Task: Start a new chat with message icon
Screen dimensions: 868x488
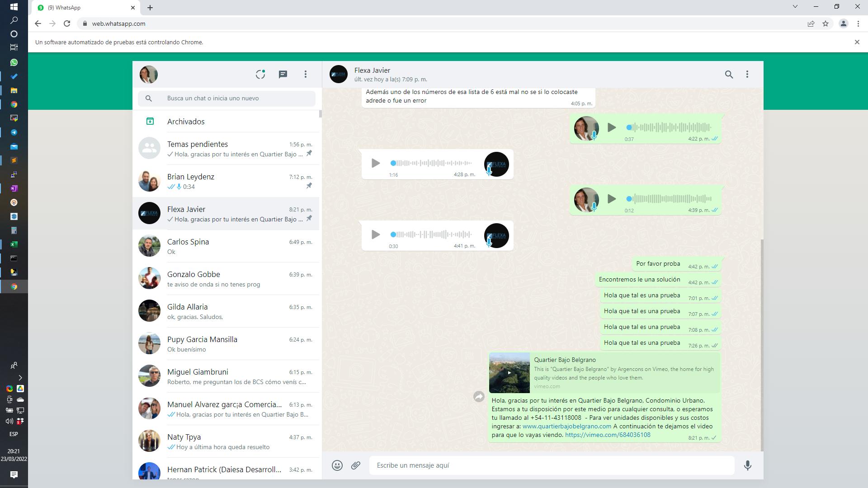Action: 283,75
